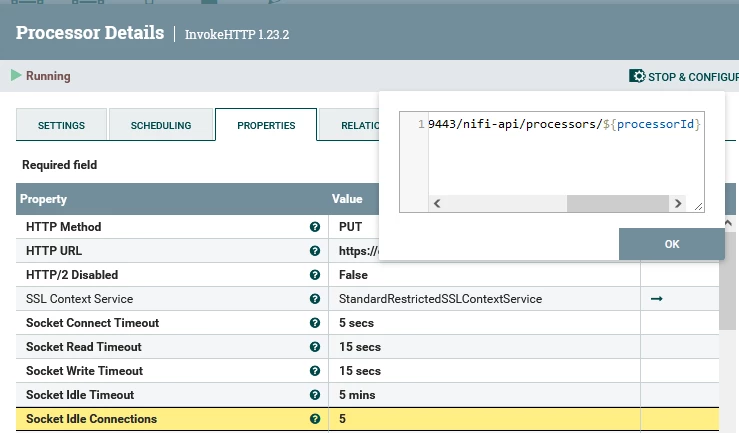Image resolution: width=739 pixels, height=433 pixels.
Task: Click the Stop & Configure gear icon
Action: coord(637,76)
